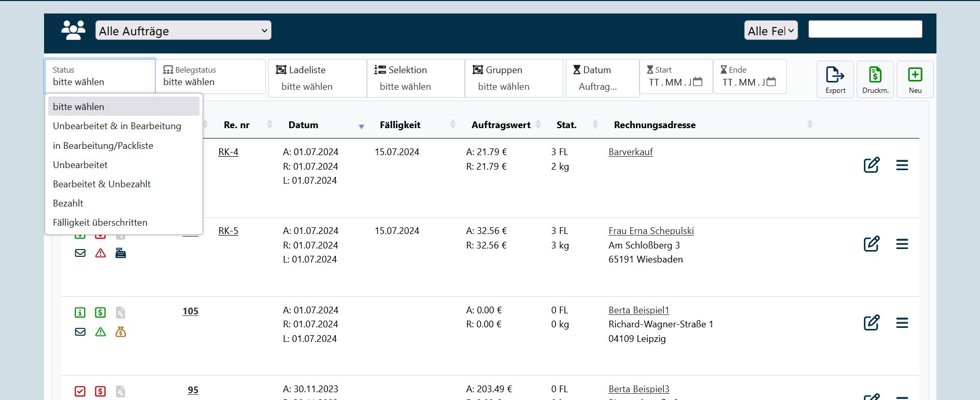Open the Alle Aufträge dropdown
Screen dimensions: 980x400
tap(183, 31)
